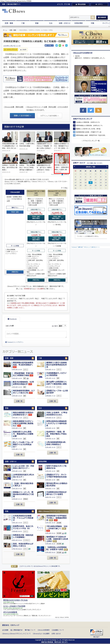Click 無料会員登録 button in top bar

tap(81, 4)
